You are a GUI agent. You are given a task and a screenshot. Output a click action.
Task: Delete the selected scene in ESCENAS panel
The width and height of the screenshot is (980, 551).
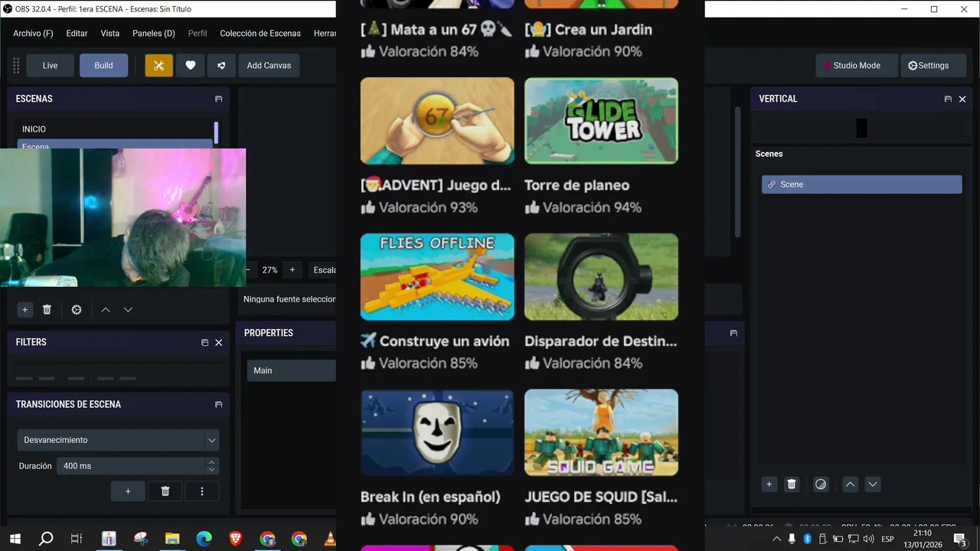[47, 310]
